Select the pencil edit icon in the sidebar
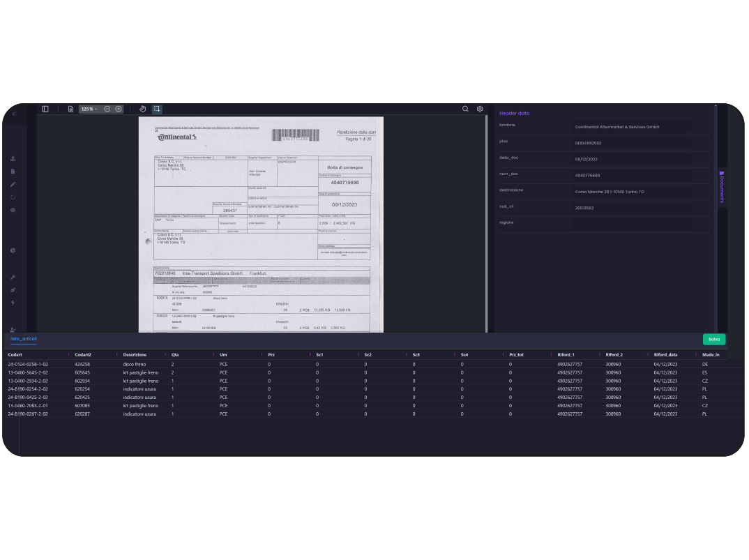749x560 pixels. click(13, 184)
